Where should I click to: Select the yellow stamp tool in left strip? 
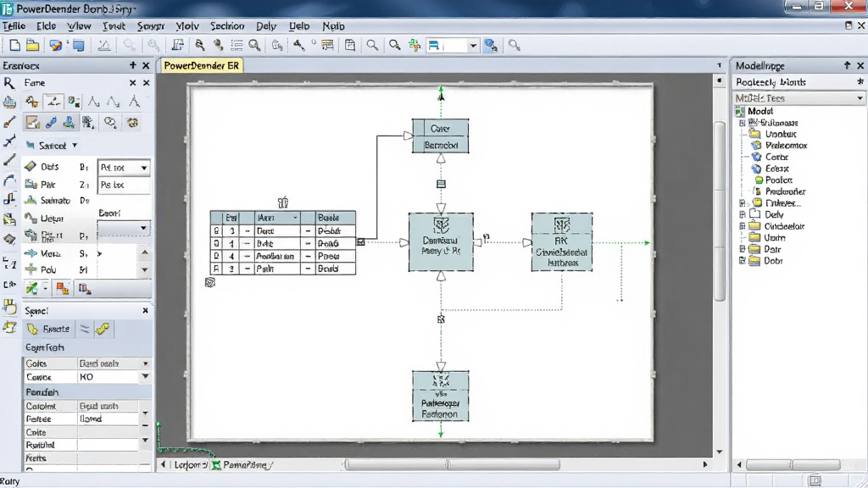pos(9,307)
